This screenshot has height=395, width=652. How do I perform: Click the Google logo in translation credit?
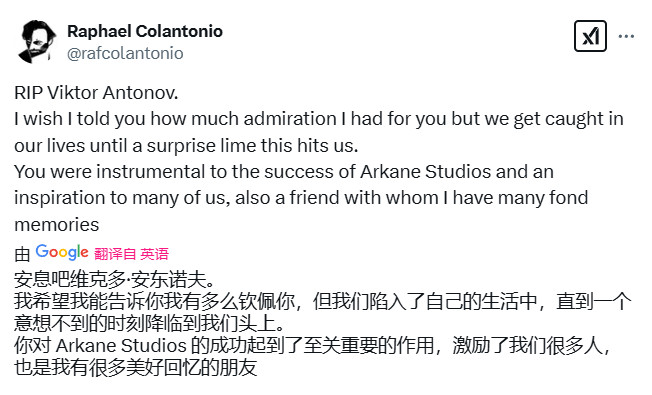point(62,252)
